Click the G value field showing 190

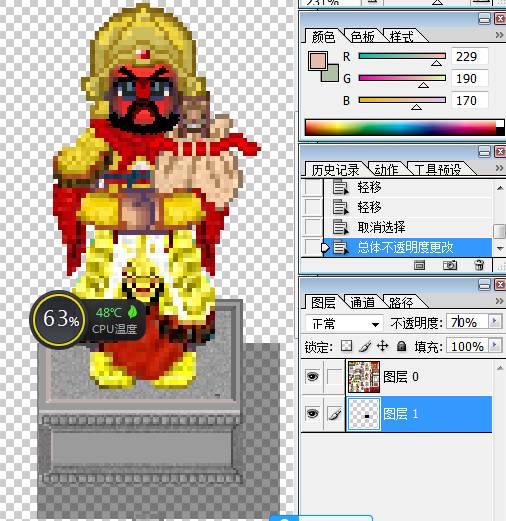[x=470, y=78]
